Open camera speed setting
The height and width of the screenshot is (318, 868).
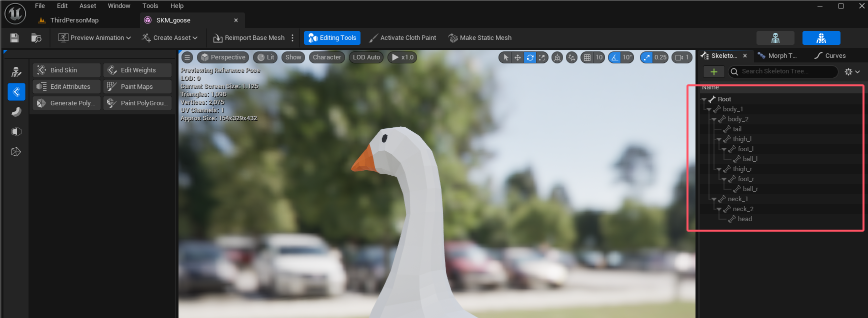pos(682,57)
